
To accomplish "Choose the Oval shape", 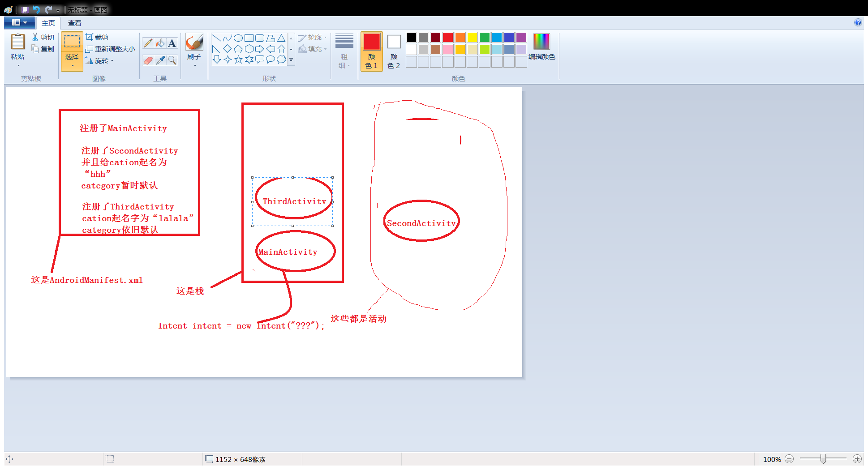I will [x=238, y=38].
